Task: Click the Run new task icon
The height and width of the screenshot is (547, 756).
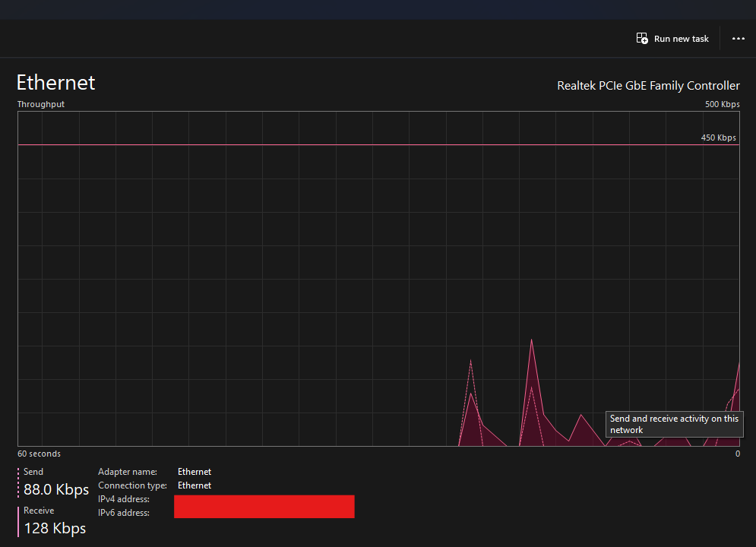Action: 642,39
